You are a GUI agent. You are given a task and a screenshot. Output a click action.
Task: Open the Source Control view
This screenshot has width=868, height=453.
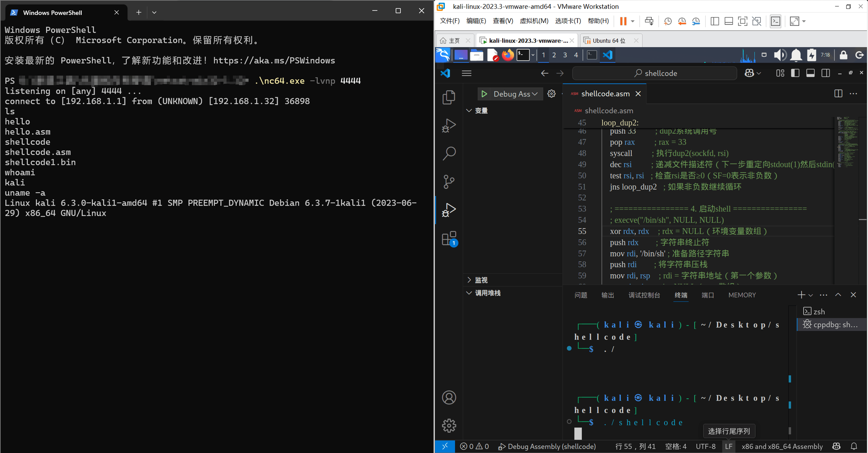click(x=449, y=182)
